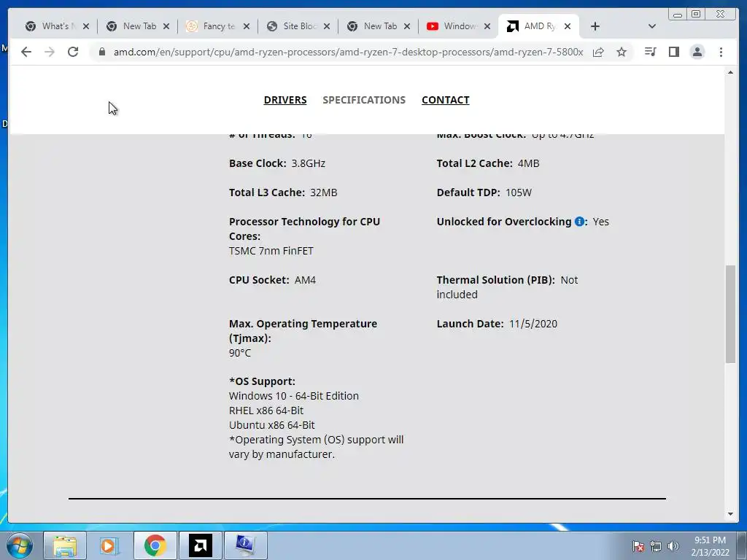
Task: Open the DRIVERS section link
Action: [x=285, y=100]
